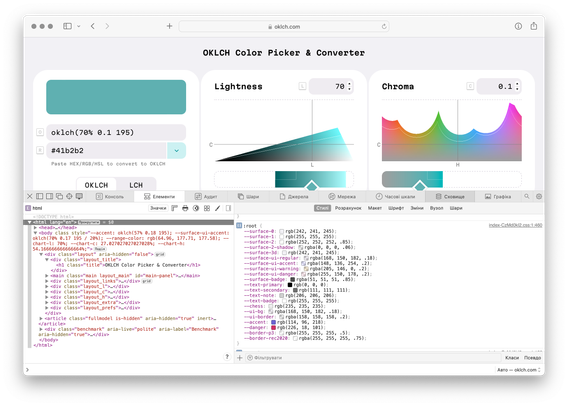The height and width of the screenshot is (406, 568).
Task: Reload the oklch.com page
Action: click(384, 26)
